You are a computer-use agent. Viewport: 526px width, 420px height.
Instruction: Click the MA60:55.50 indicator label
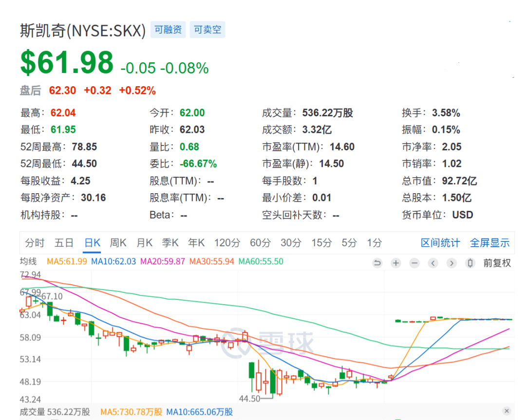[x=261, y=261]
